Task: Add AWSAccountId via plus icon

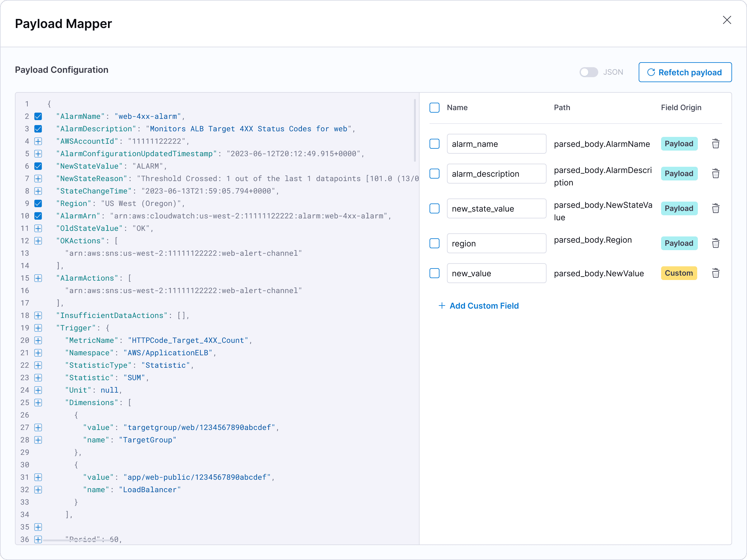Action: click(38, 141)
